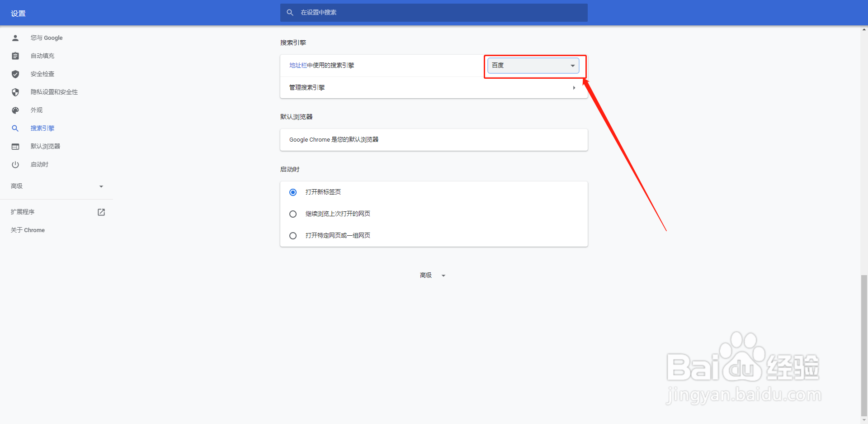This screenshot has width=868, height=424.
Task: Go to the 安全检查 settings section
Action: pos(42,74)
